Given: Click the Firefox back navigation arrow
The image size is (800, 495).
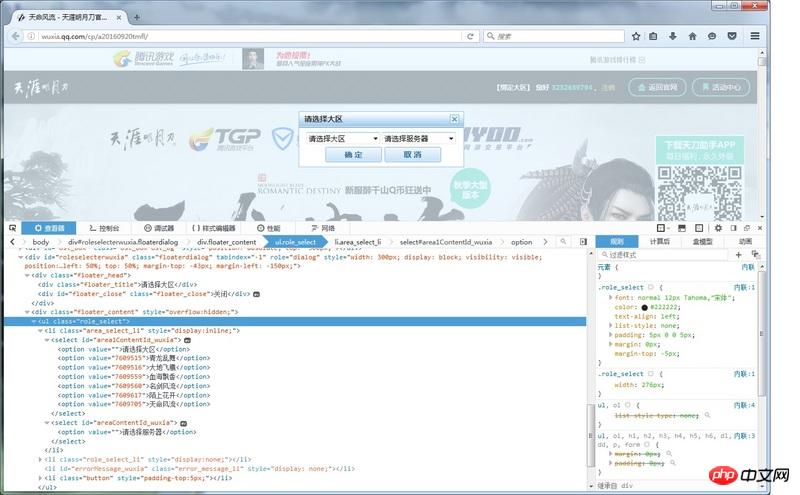Looking at the screenshot, I should (15, 36).
